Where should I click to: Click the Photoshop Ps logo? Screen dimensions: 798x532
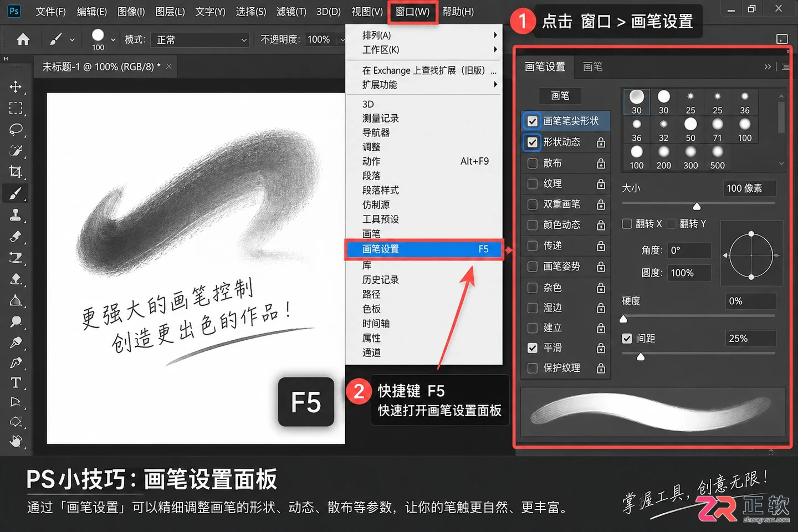14,11
